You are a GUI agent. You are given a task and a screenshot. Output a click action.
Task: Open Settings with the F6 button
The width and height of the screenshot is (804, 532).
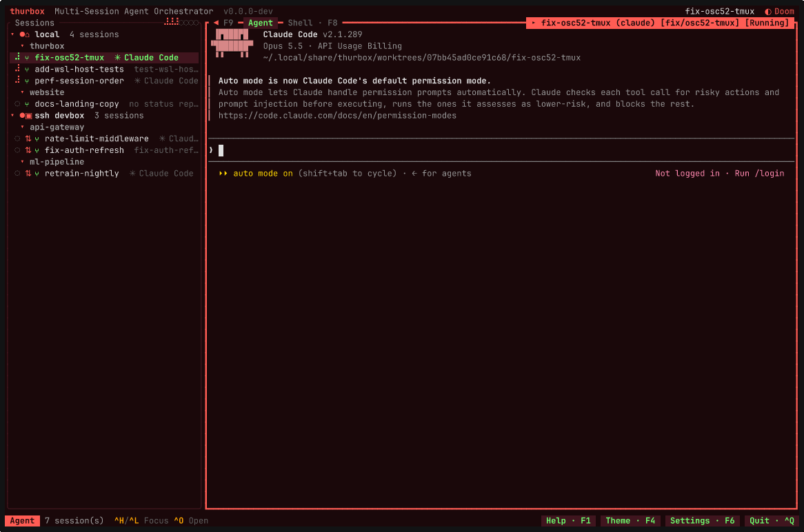point(702,521)
